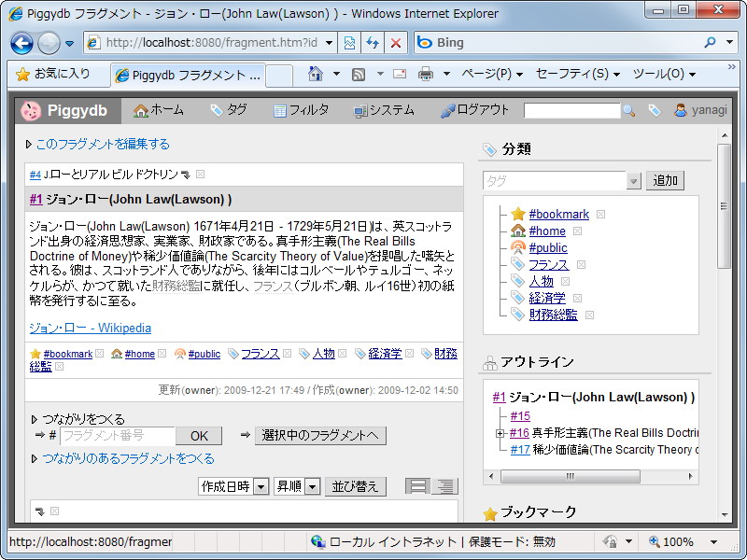Remove #bookmark tag in 分類 panel

(600, 215)
